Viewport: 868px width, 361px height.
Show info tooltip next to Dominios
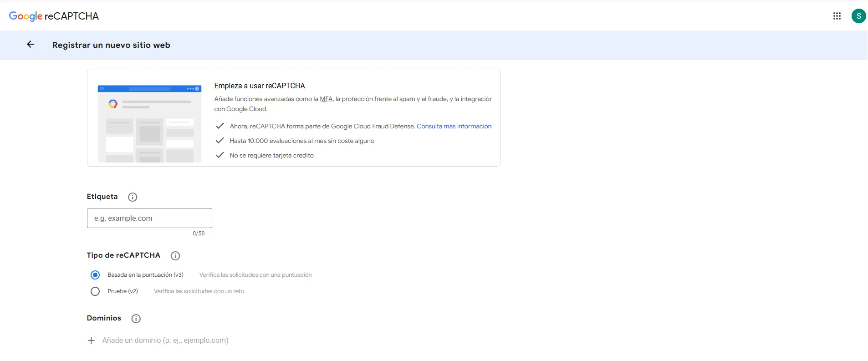pos(136,319)
